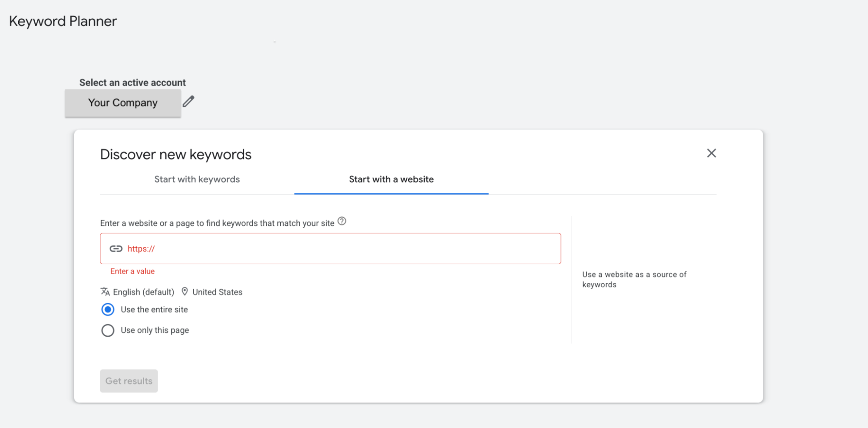Change the United States location setting
This screenshot has width=868, height=428.
(217, 292)
